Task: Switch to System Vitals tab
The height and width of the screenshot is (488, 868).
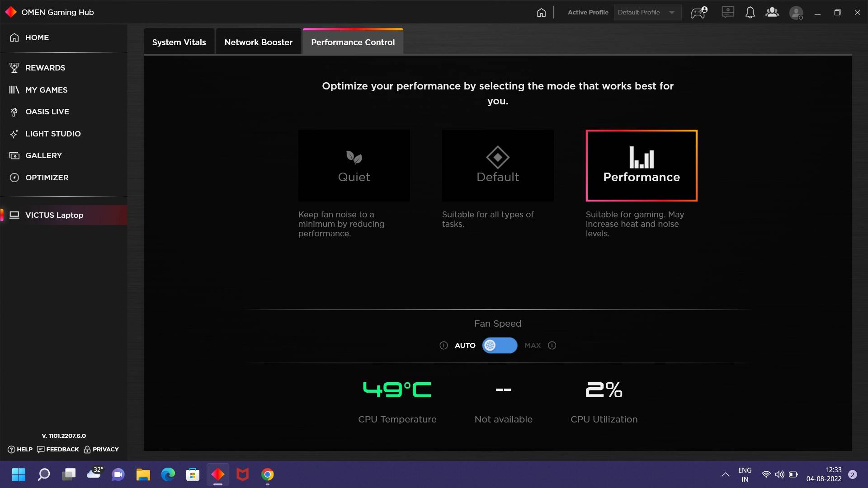Action: (x=179, y=42)
